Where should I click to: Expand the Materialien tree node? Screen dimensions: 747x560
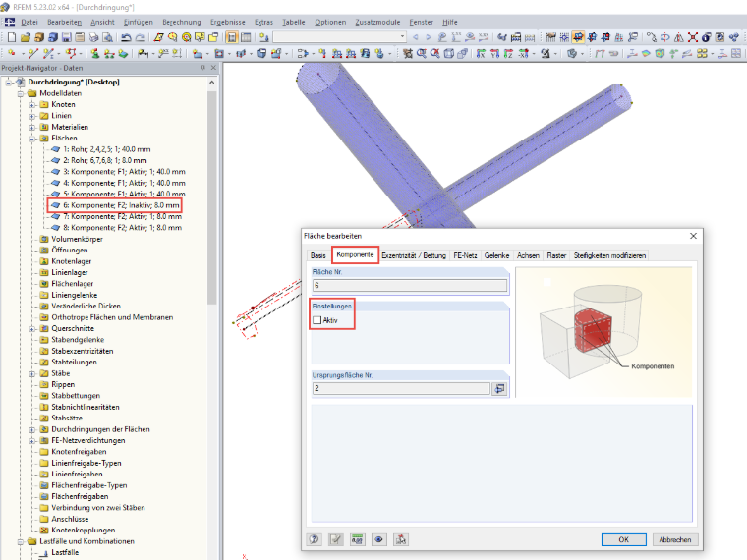click(31, 127)
